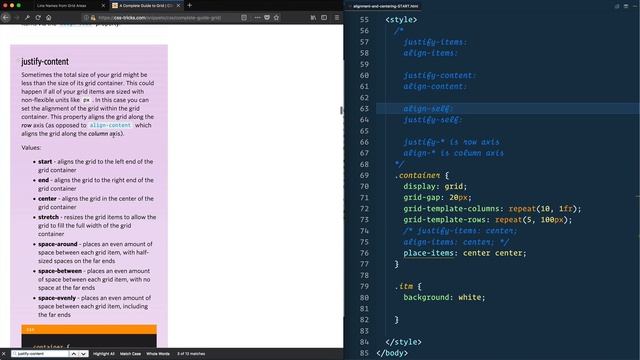Show site security padlock info
This screenshot has height=360, width=640.
pos(93,18)
